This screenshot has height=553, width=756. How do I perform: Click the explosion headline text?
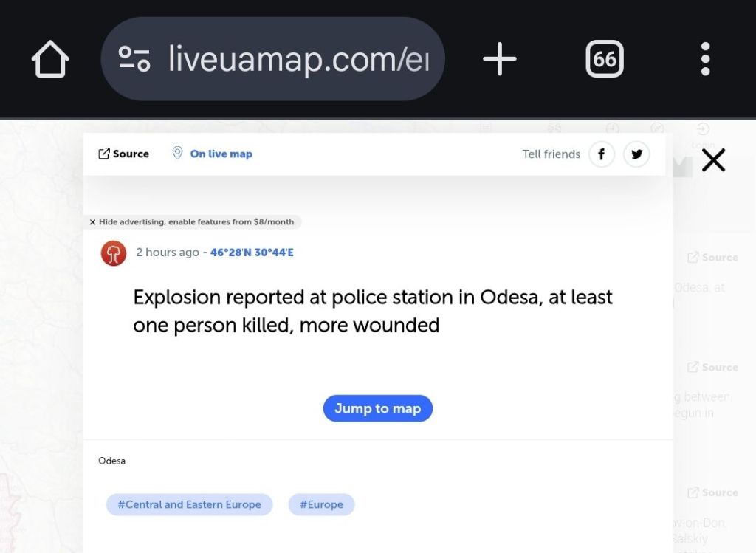373,311
